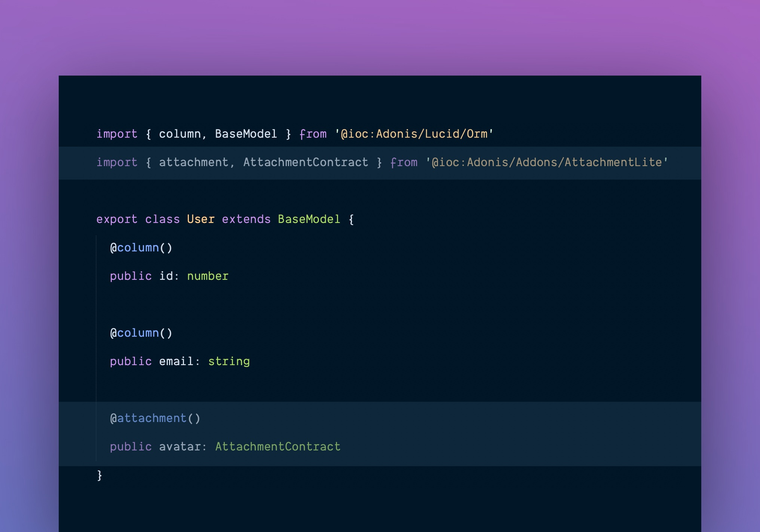Click the 'extends' keyword
This screenshot has width=760, height=532.
tap(246, 219)
